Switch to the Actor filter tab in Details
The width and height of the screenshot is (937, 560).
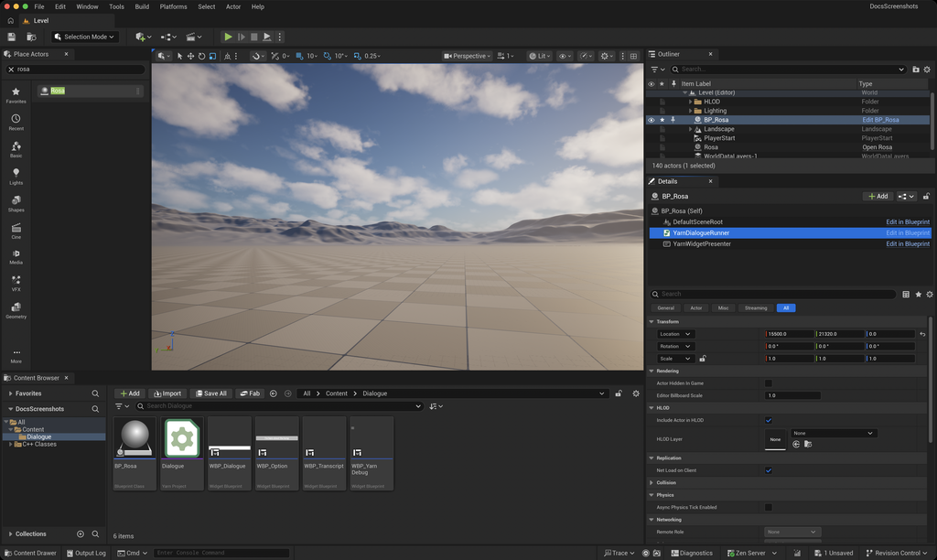(x=696, y=307)
